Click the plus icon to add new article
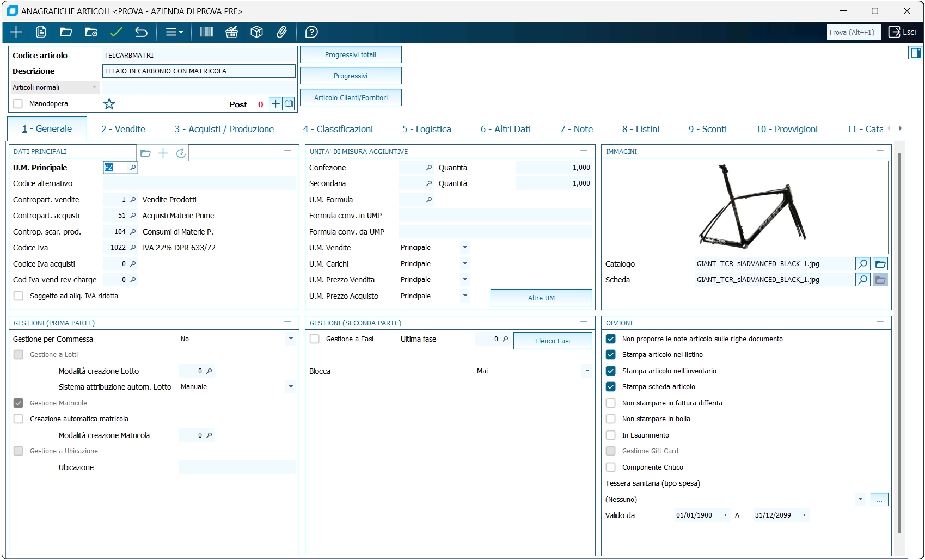This screenshot has width=925, height=560. tap(16, 32)
